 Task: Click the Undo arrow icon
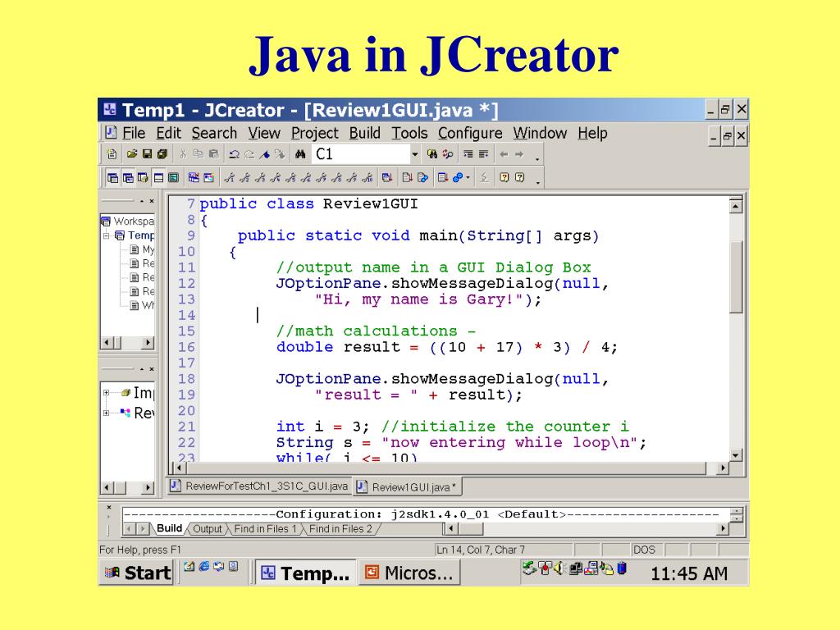pos(234,154)
